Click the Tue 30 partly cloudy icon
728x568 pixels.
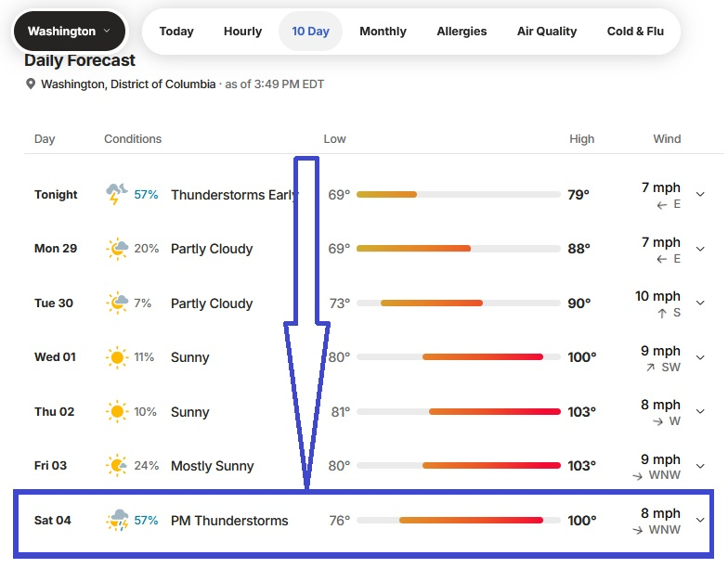[x=117, y=303]
